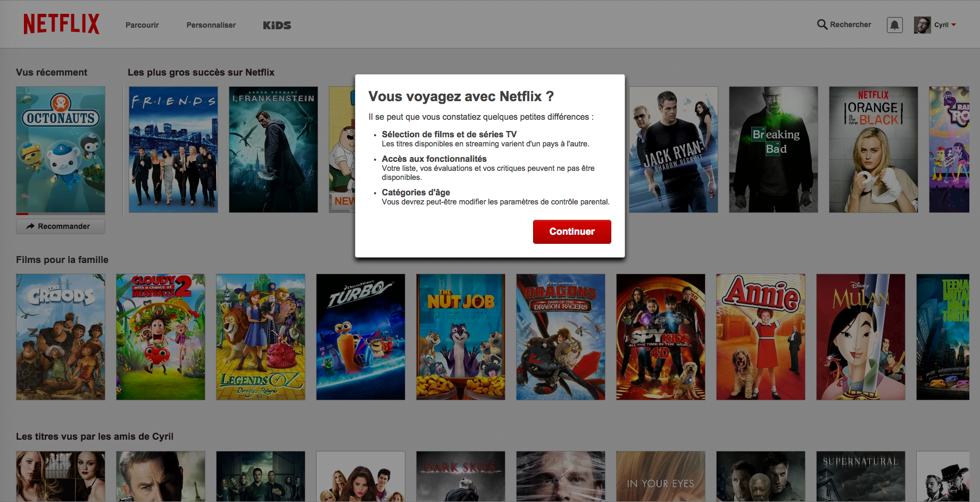Open the Annie poster
The height and width of the screenshot is (502, 980).
point(761,337)
